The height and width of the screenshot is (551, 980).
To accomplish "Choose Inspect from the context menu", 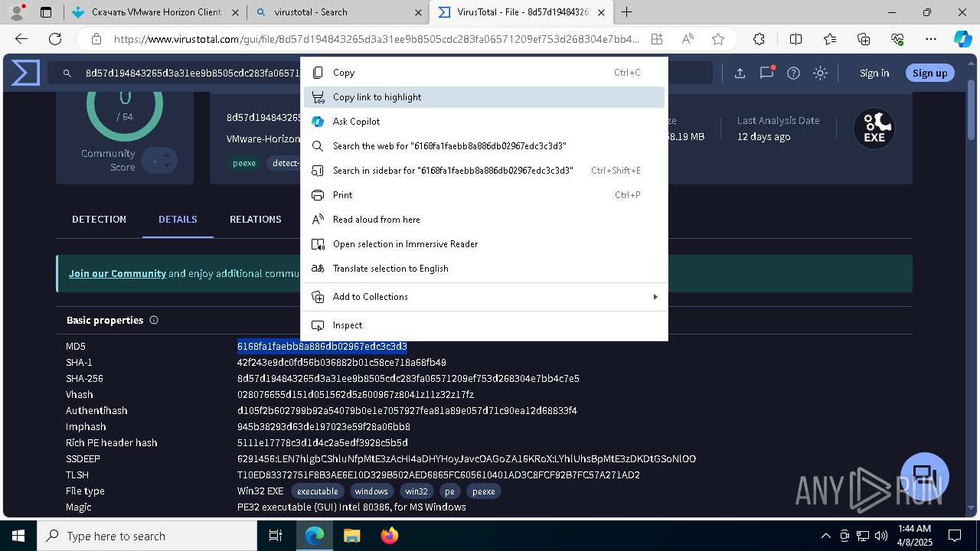I will pos(484,325).
